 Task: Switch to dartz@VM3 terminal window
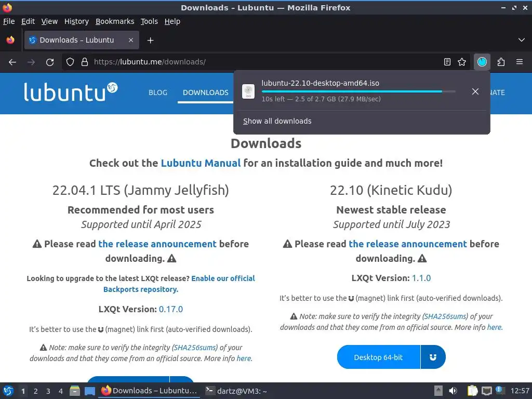[x=236, y=391]
